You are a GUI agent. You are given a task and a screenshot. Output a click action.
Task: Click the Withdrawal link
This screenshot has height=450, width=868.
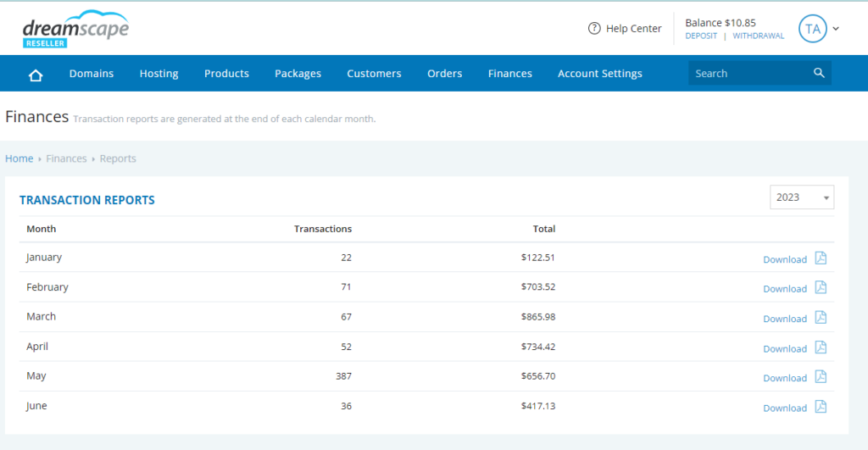pyautogui.click(x=759, y=36)
